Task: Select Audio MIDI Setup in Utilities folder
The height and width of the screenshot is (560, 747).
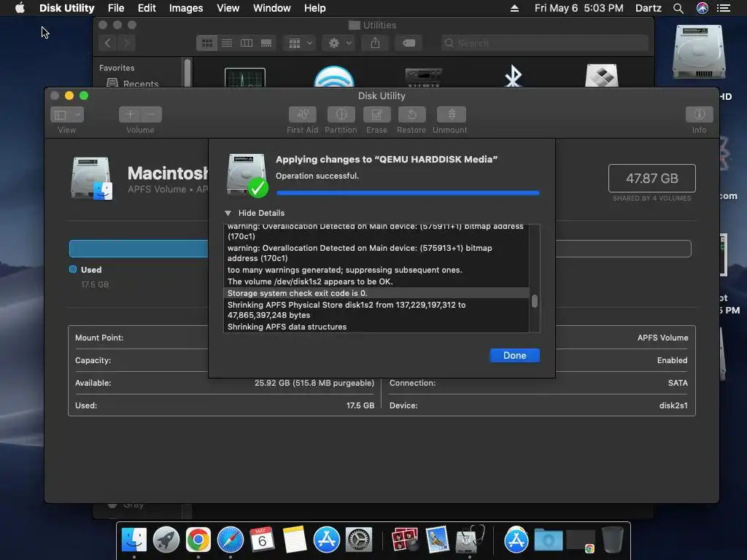Action: (x=424, y=77)
